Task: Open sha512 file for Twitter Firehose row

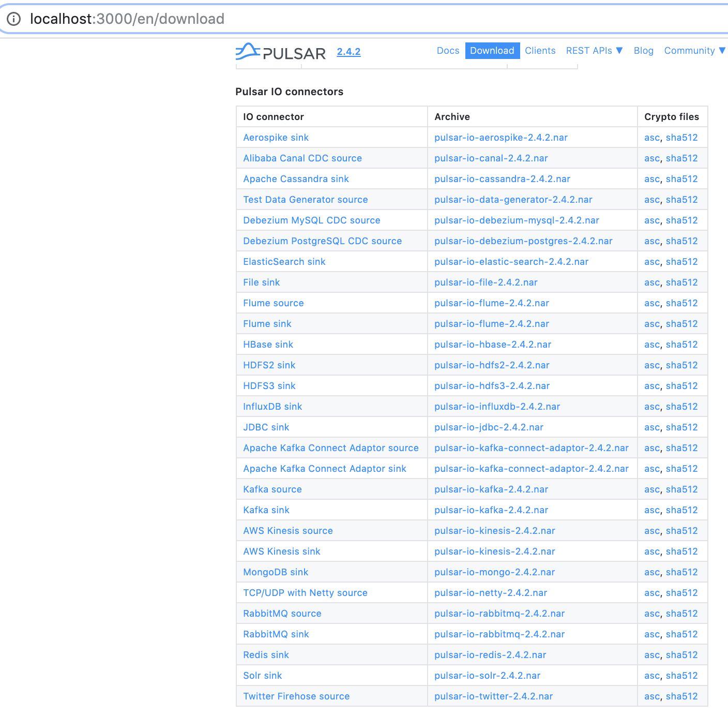Action: point(681,696)
